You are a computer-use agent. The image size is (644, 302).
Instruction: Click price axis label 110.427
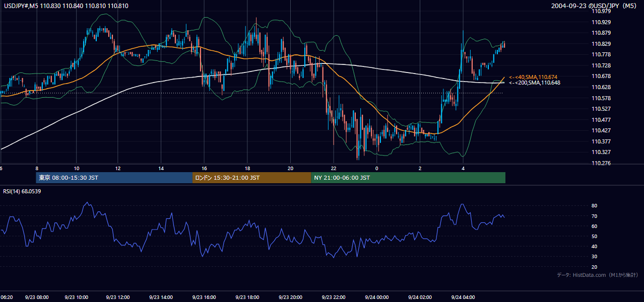[x=601, y=130]
